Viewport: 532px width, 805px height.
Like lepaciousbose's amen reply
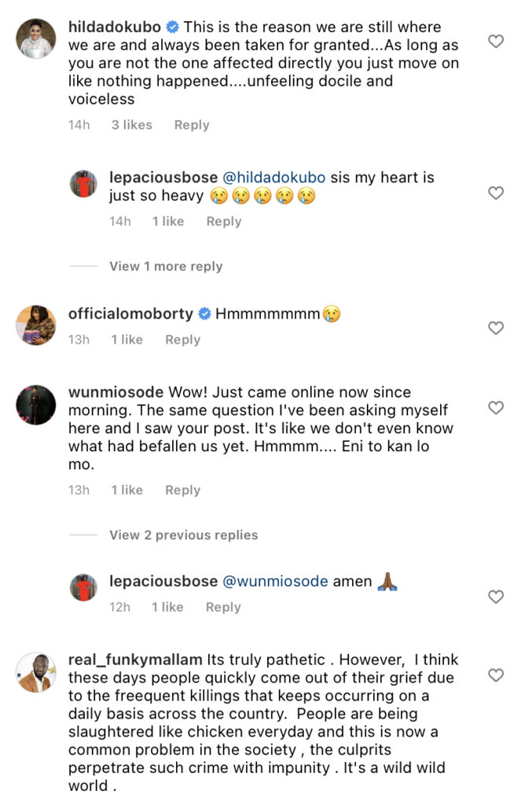(495, 597)
